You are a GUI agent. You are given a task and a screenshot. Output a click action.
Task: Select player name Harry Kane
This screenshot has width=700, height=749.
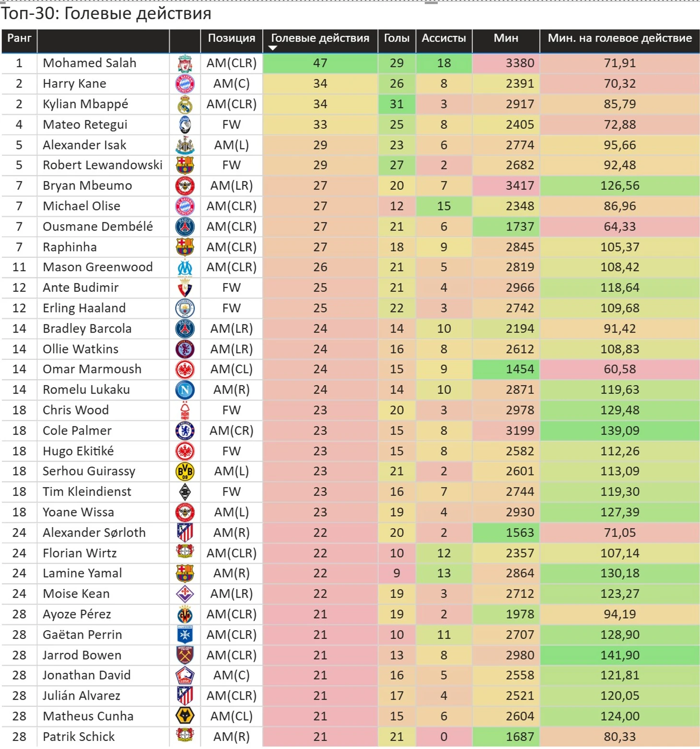[x=74, y=84]
